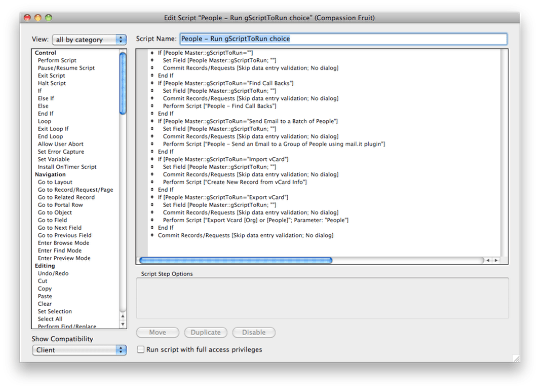Click the Script Name input field
Screen dimensions: 540x390
pos(343,39)
